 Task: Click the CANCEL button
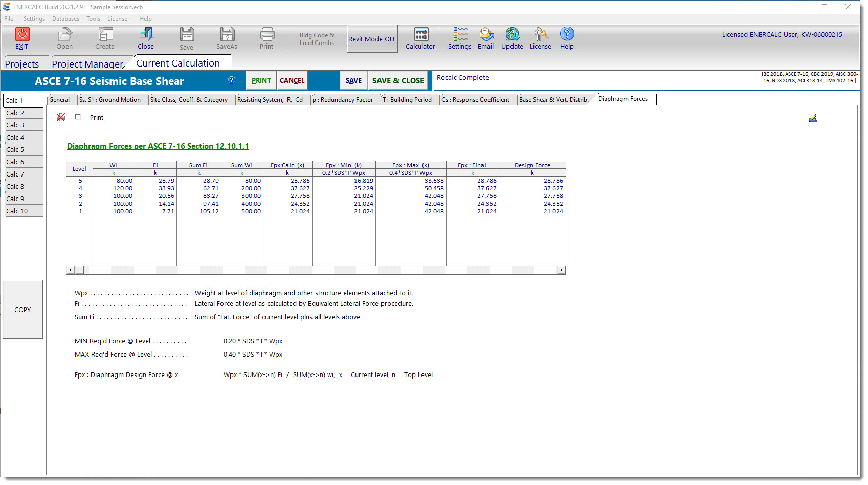click(292, 80)
